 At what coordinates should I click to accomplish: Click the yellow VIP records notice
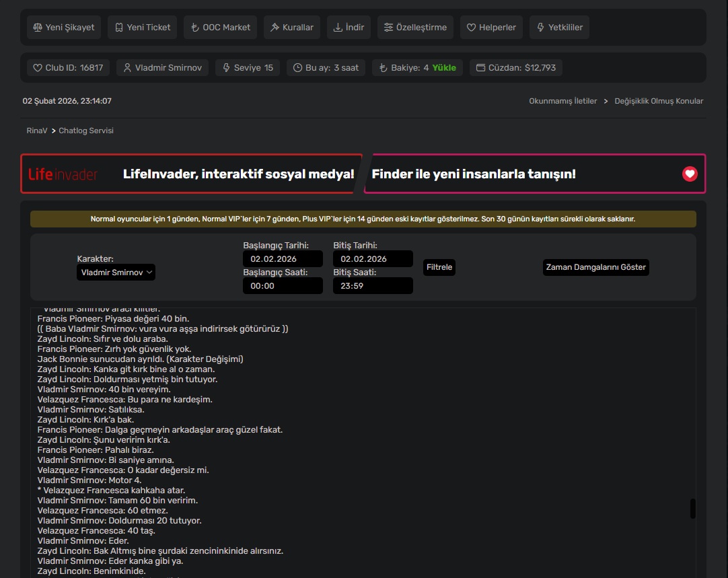point(363,219)
